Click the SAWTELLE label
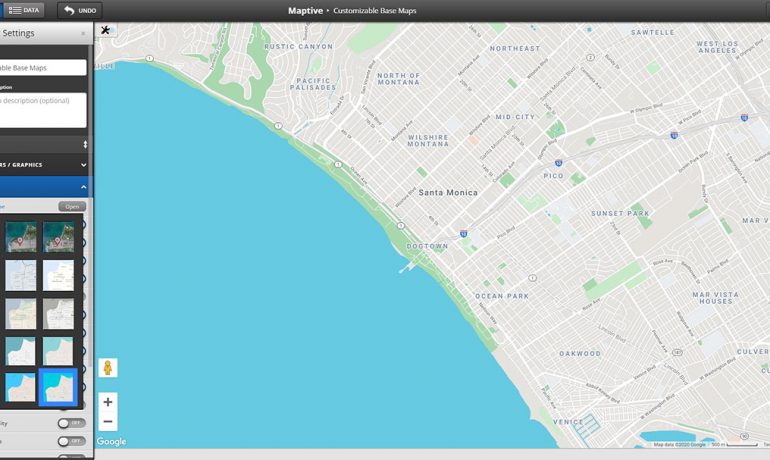Screen dimensions: 770x460 653,32
